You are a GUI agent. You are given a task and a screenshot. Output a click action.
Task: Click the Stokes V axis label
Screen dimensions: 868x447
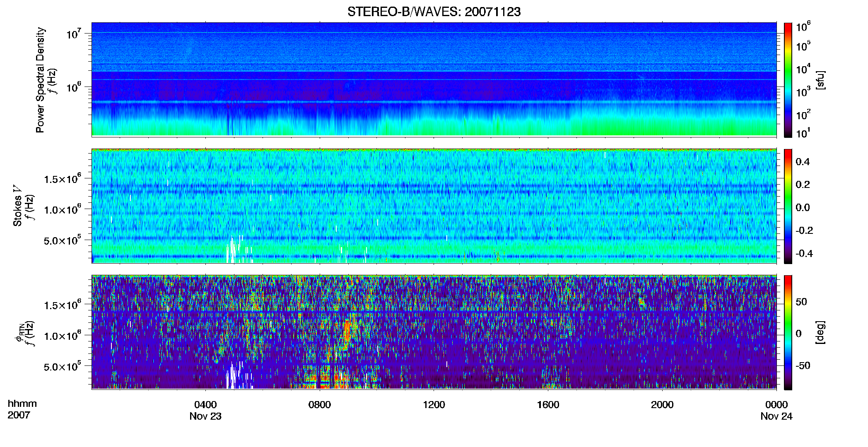pos(17,206)
